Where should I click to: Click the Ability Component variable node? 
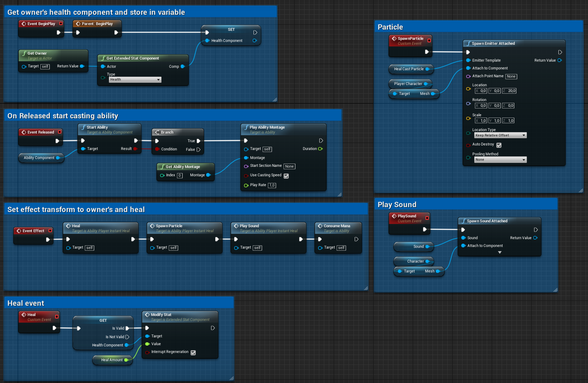pos(39,158)
